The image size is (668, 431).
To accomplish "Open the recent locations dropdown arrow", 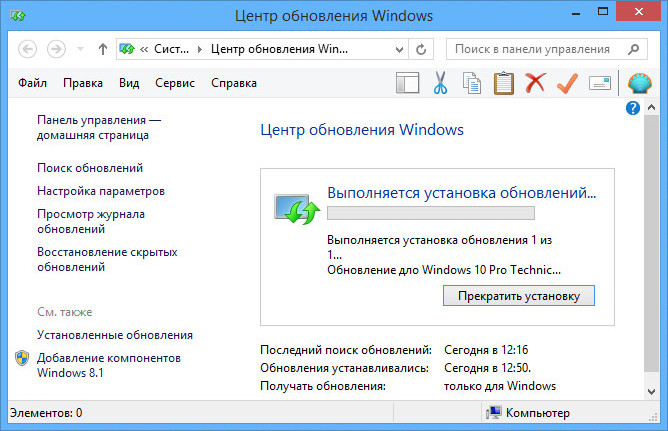I will click(80, 49).
